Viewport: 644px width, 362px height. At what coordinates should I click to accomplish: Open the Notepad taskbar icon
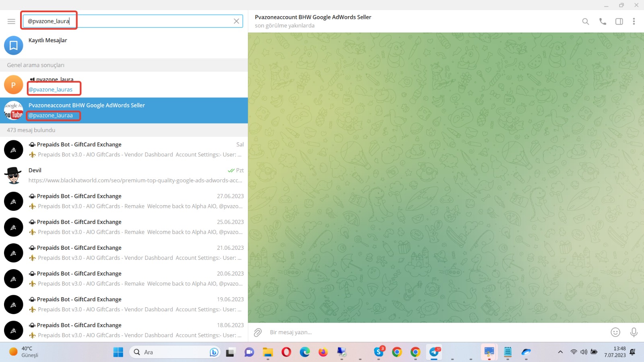(508, 352)
